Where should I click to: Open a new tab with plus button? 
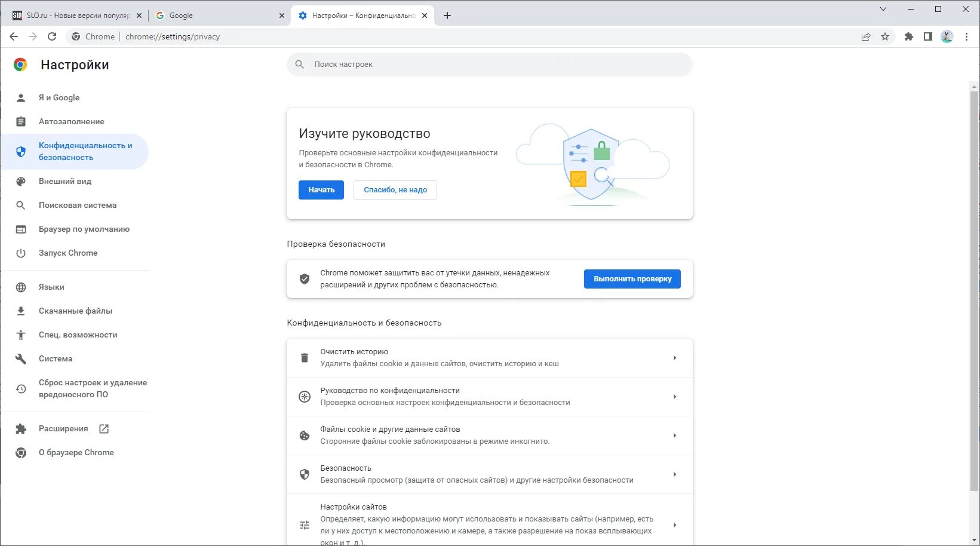click(x=447, y=16)
